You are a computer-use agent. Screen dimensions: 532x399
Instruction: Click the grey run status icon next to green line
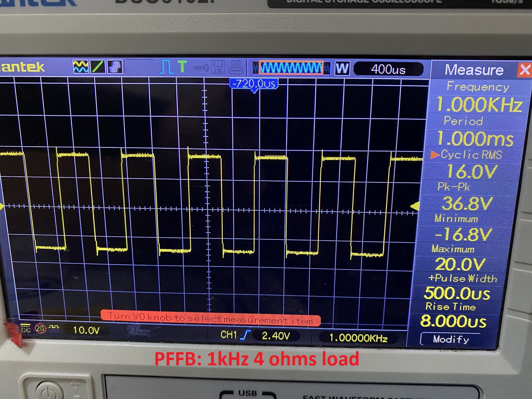(114, 67)
